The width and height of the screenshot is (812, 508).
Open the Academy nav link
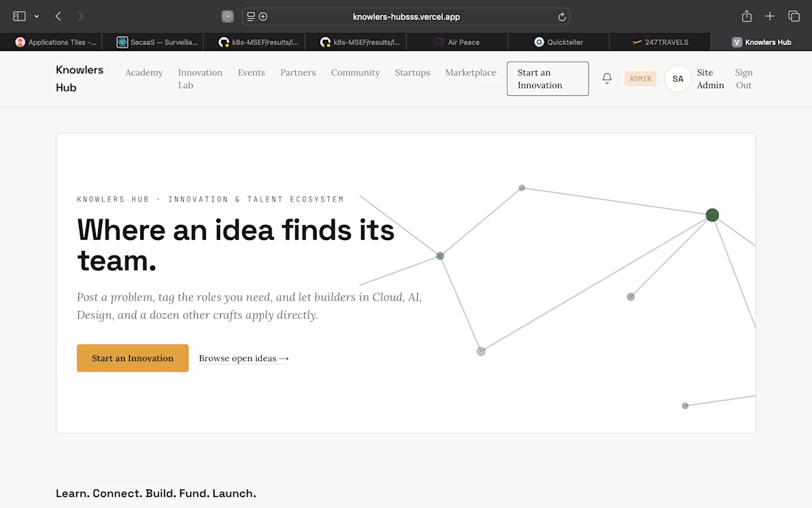point(144,72)
